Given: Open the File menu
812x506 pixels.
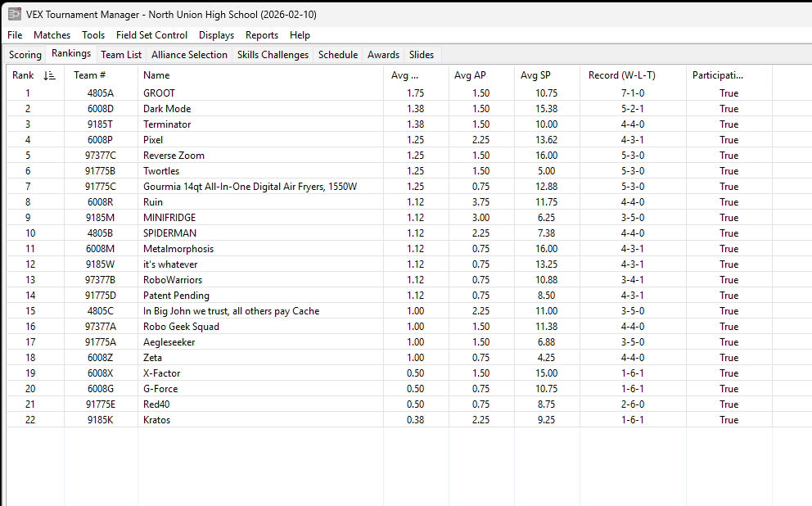Looking at the screenshot, I should coord(15,35).
